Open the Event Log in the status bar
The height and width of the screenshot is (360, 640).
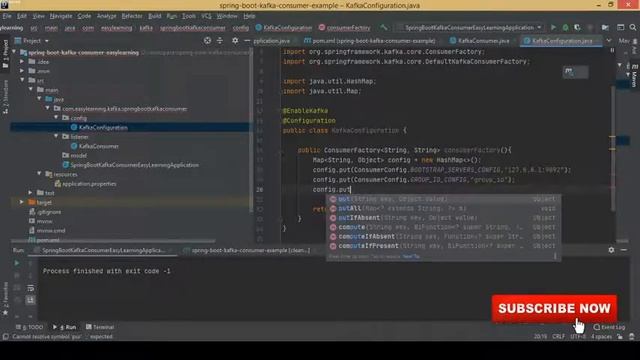(x=609, y=327)
